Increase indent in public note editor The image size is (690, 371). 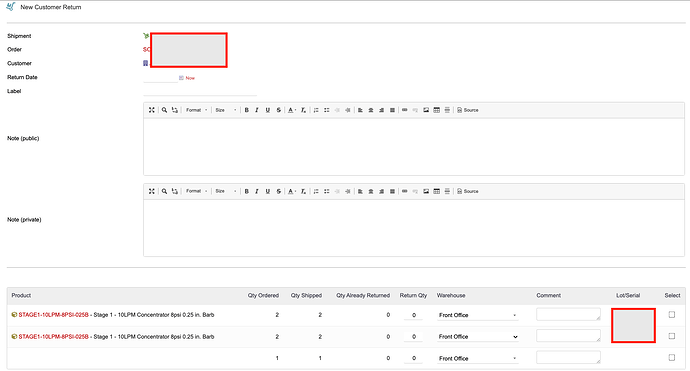[348, 110]
